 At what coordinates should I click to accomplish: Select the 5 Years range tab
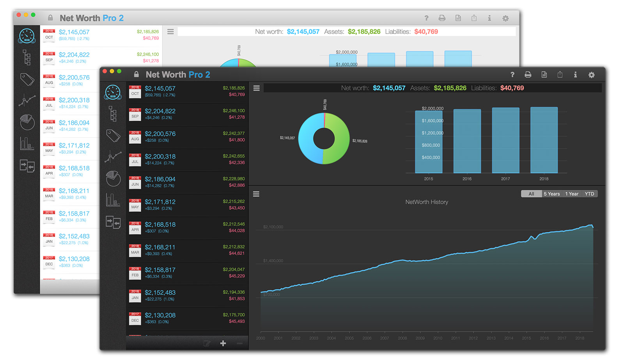551,194
